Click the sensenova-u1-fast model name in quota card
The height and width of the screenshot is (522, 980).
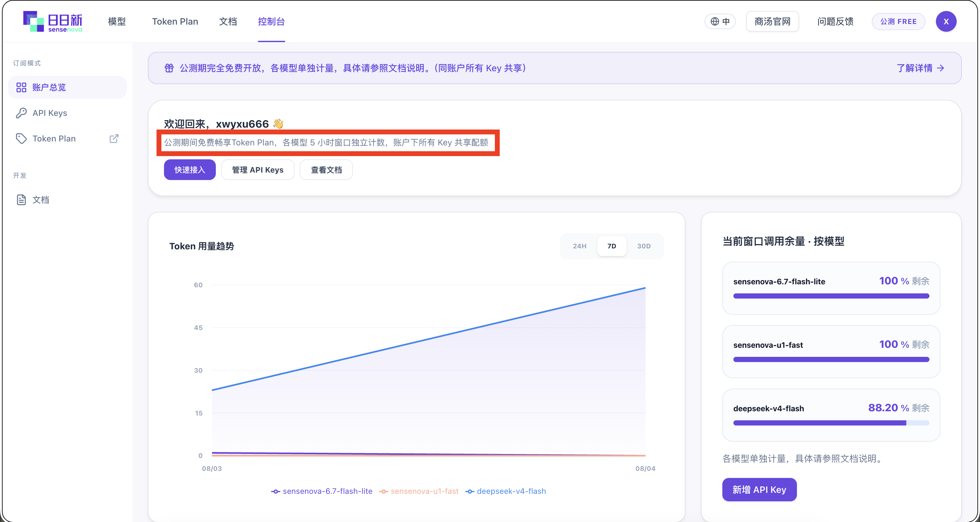768,345
